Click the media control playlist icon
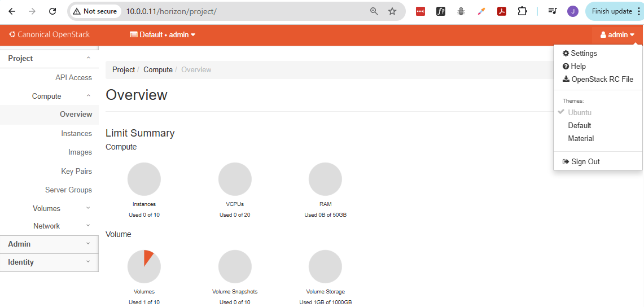Screen dimensions: 644x307 553,11
